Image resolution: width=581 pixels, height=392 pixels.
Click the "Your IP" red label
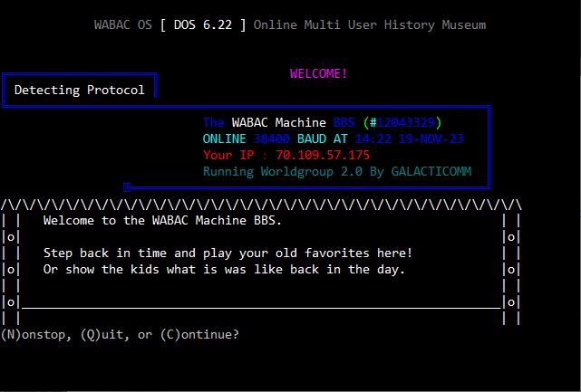pos(228,155)
